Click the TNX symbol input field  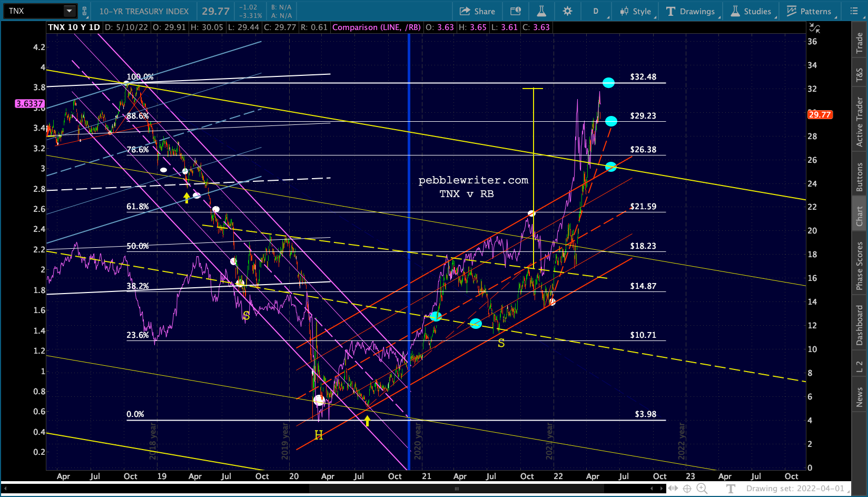(34, 11)
